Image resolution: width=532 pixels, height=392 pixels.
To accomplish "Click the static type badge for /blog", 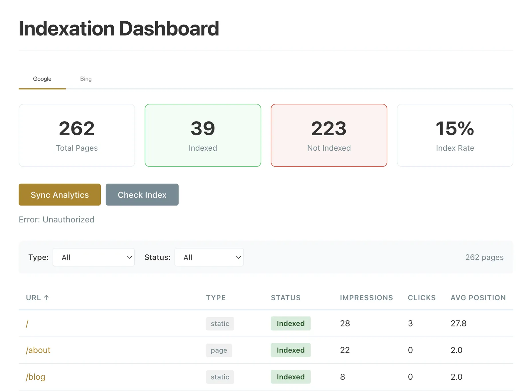I will coord(220,377).
